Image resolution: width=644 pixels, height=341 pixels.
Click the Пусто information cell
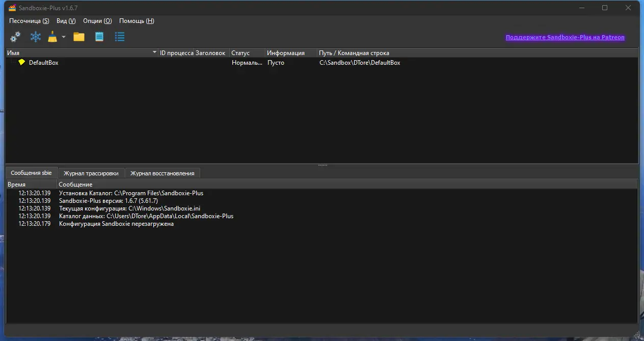276,63
